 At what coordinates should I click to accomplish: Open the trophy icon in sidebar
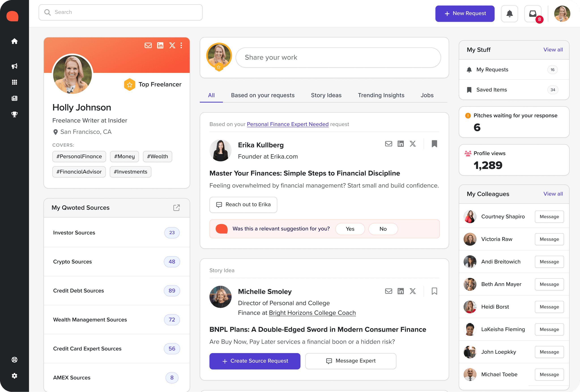pos(15,114)
